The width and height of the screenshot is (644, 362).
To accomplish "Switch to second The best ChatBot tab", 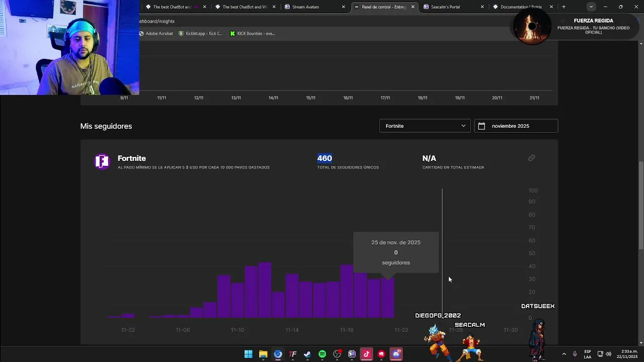I will (245, 7).
